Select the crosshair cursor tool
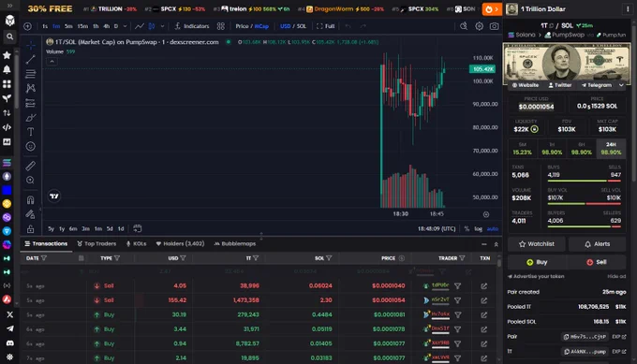 31,45
